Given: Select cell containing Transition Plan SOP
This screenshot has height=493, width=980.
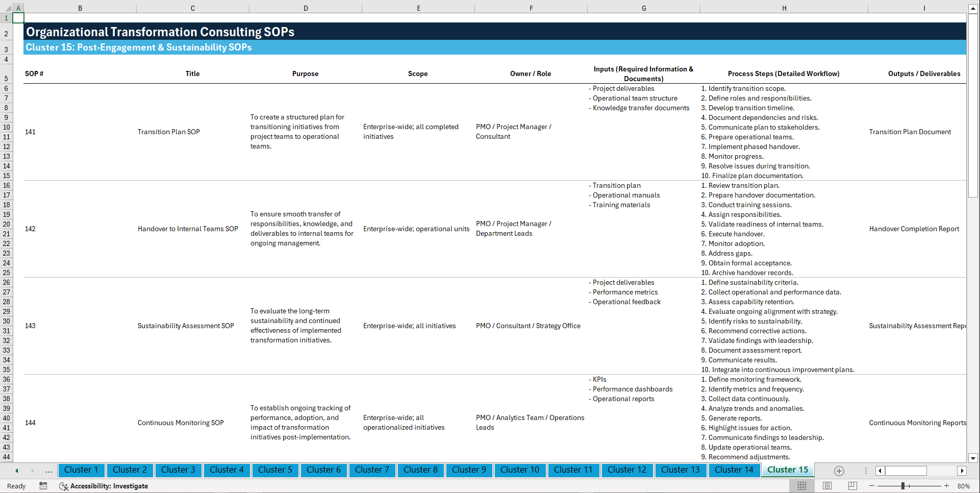Looking at the screenshot, I should coord(168,132).
